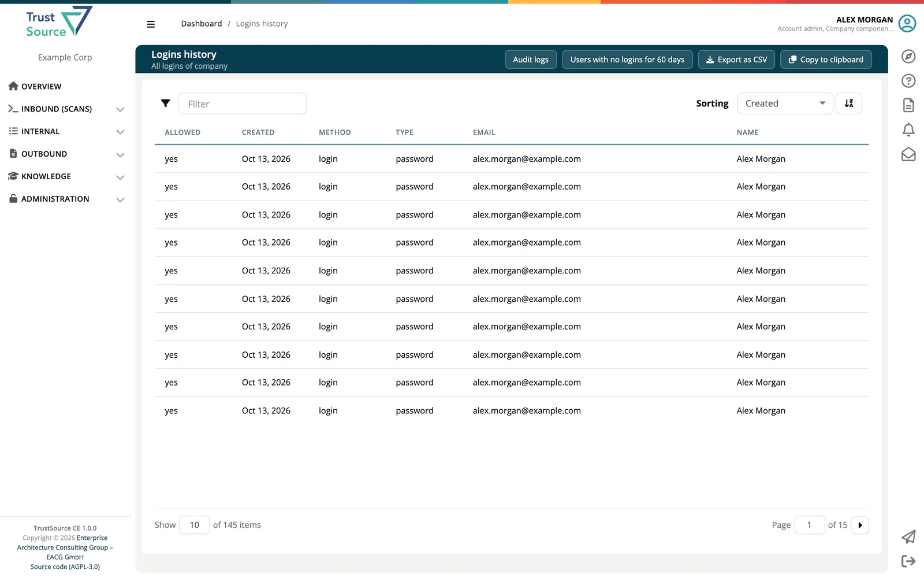Click the Filter text field
Image resolution: width=924 pixels, height=578 pixels.
point(243,103)
